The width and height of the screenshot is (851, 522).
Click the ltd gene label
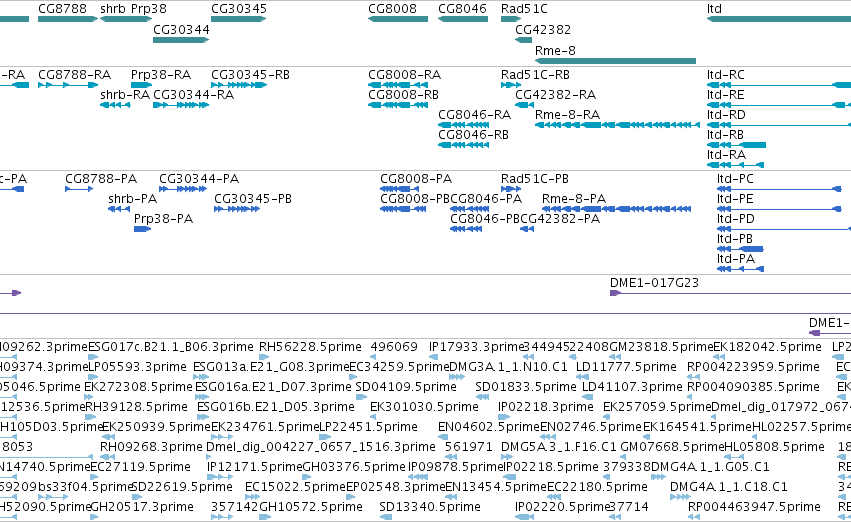[x=714, y=9]
